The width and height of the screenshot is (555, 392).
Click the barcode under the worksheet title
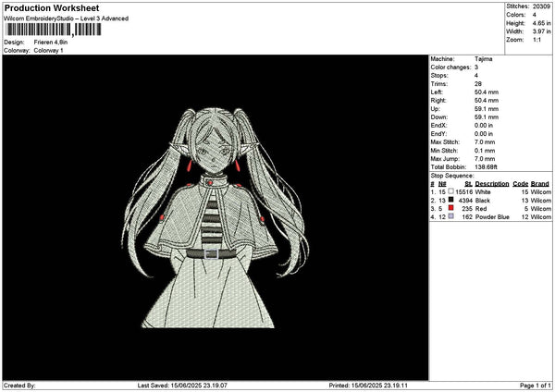tap(54, 30)
